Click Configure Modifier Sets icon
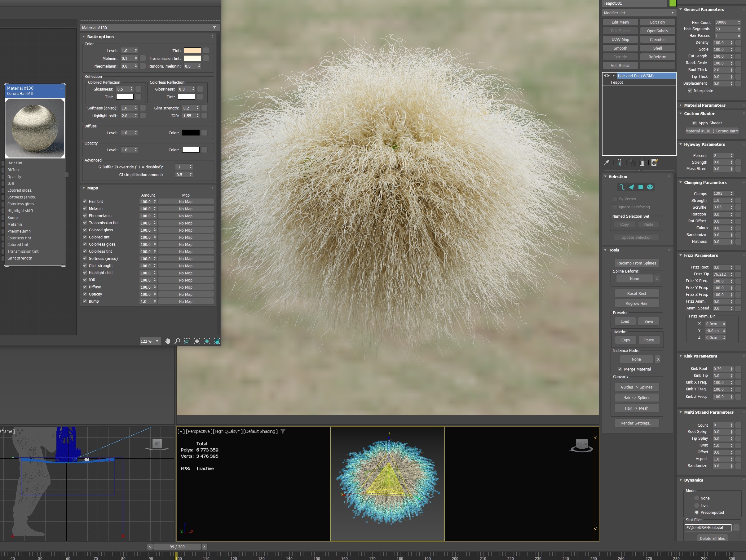Viewport: 746px width, 560px height. 654,162
